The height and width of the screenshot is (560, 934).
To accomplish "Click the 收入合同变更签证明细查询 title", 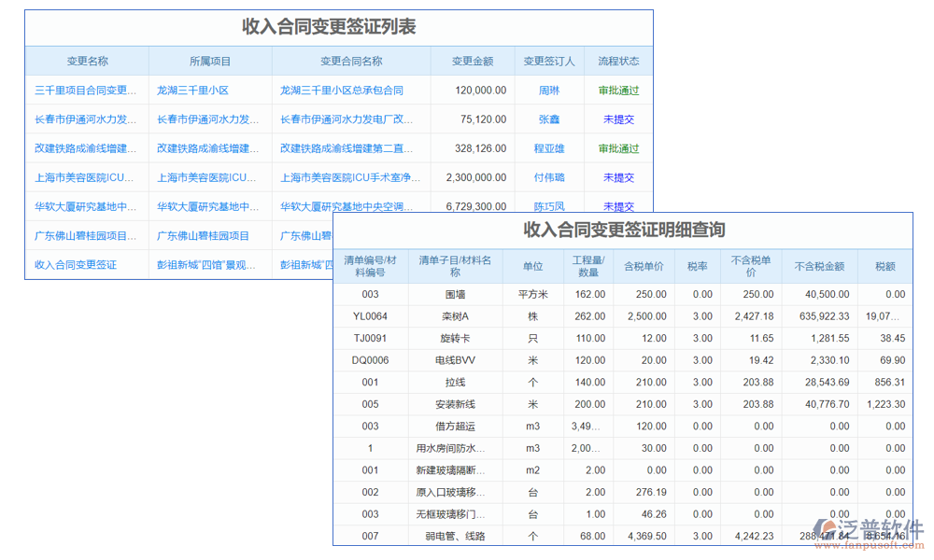I will [x=624, y=231].
